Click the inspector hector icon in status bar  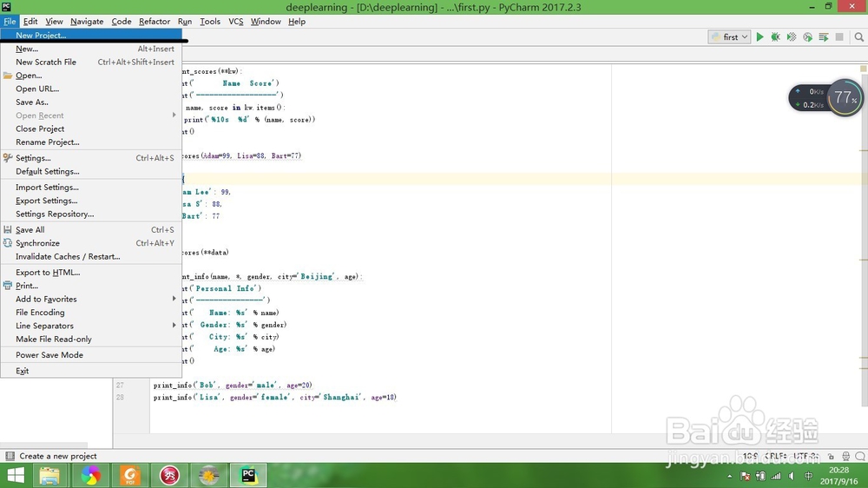click(x=845, y=457)
